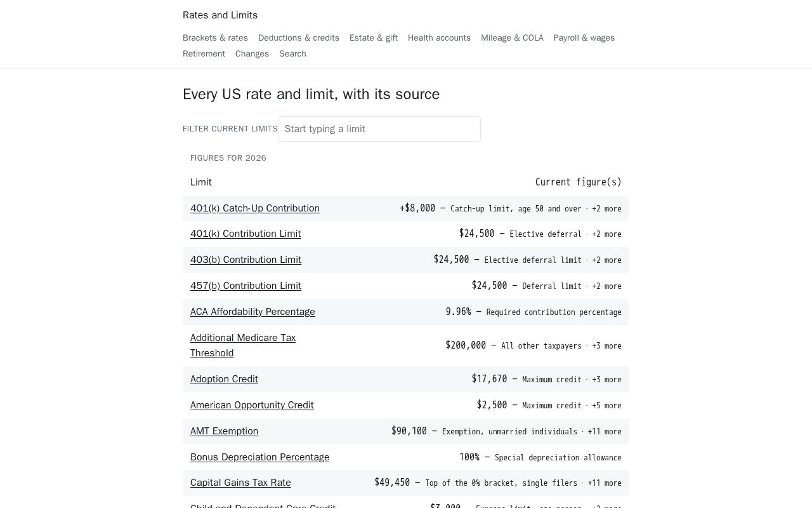Viewport: 812px width, 508px height.
Task: Open Capital Gains Tax Rate link
Action: 240,483
